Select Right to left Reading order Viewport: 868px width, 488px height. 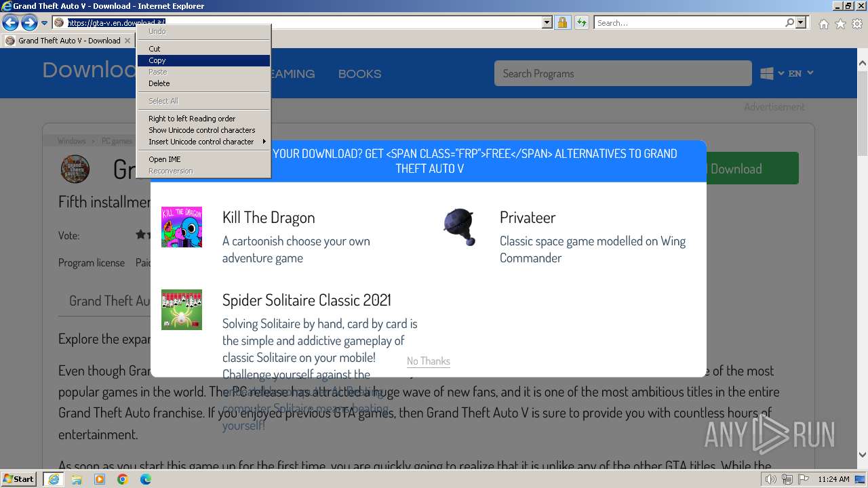(x=203, y=119)
